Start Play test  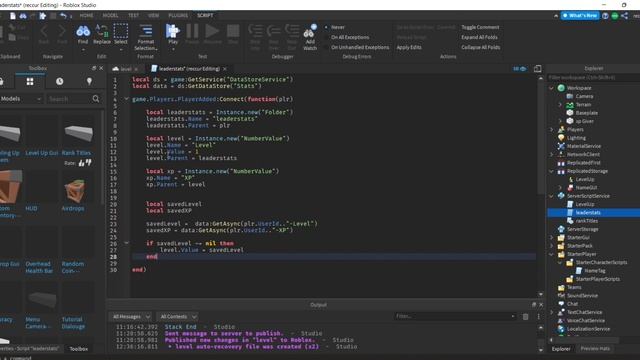point(173,34)
